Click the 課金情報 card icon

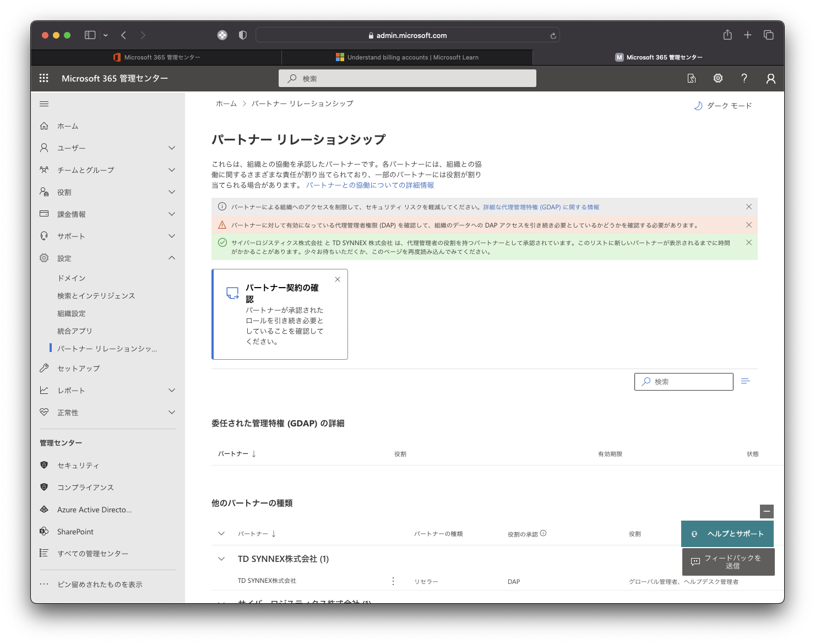point(44,214)
